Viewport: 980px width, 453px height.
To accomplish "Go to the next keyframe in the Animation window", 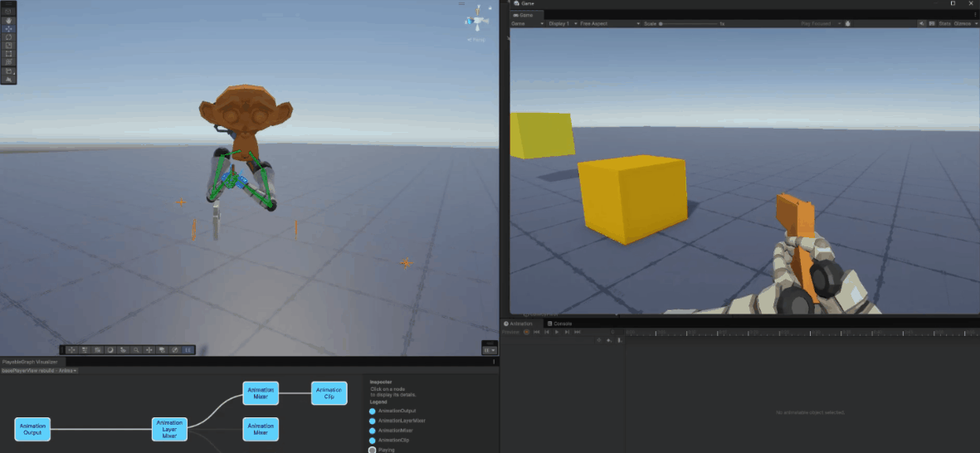I will click(567, 332).
